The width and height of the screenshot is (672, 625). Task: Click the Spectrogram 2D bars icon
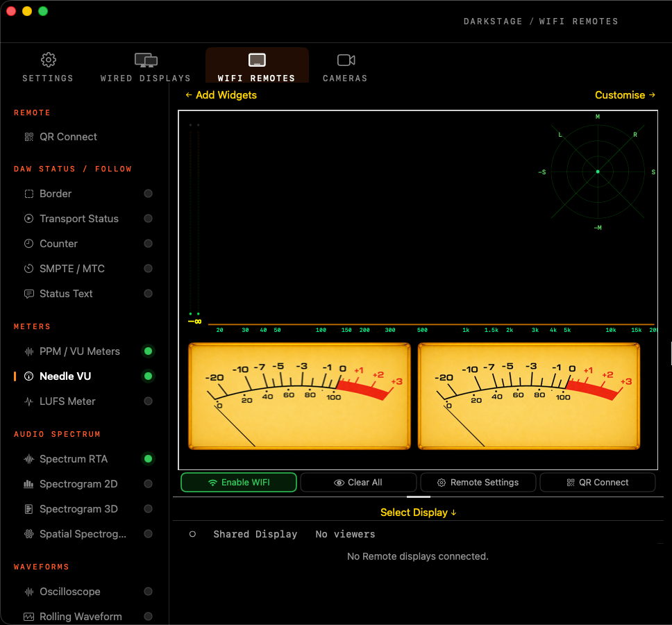[x=28, y=484]
